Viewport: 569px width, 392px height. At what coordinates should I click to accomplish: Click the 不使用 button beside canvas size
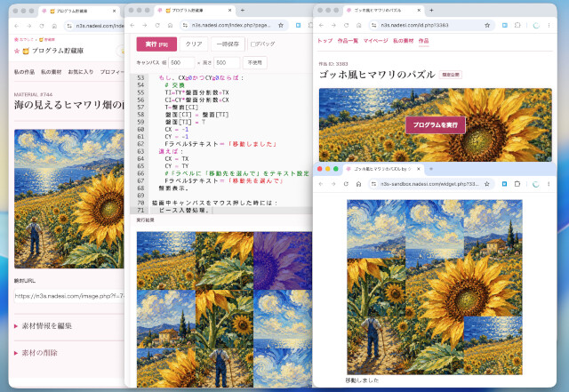click(255, 62)
